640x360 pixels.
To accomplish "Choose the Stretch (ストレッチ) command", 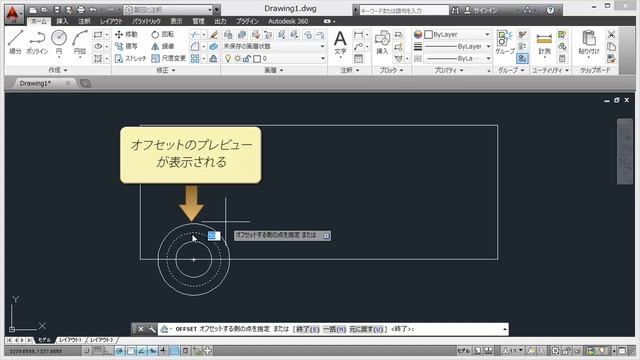I will pos(130,59).
